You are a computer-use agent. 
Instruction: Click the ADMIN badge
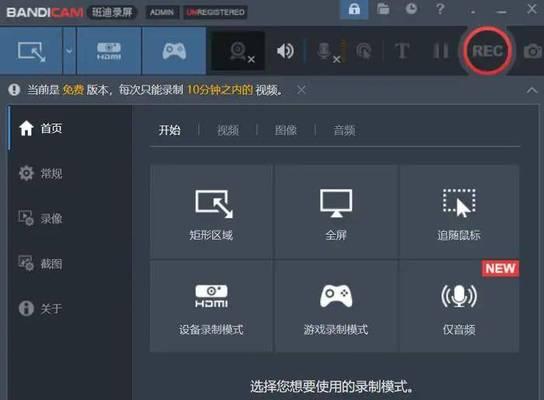[x=162, y=12]
